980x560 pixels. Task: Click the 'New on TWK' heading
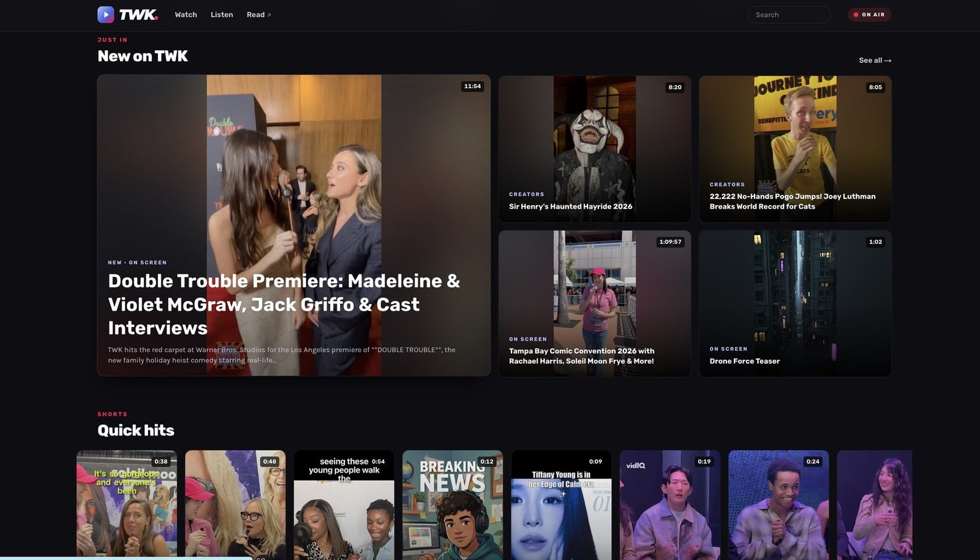pyautogui.click(x=143, y=56)
